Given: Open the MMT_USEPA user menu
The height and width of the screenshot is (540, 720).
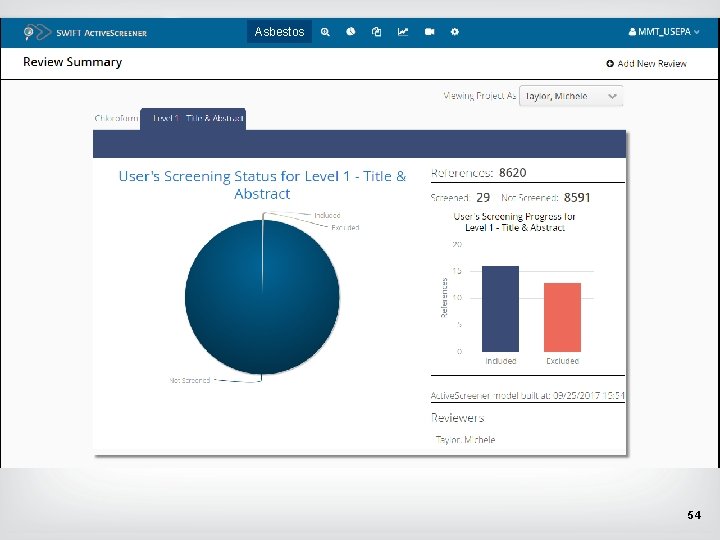Looking at the screenshot, I should click(x=664, y=32).
